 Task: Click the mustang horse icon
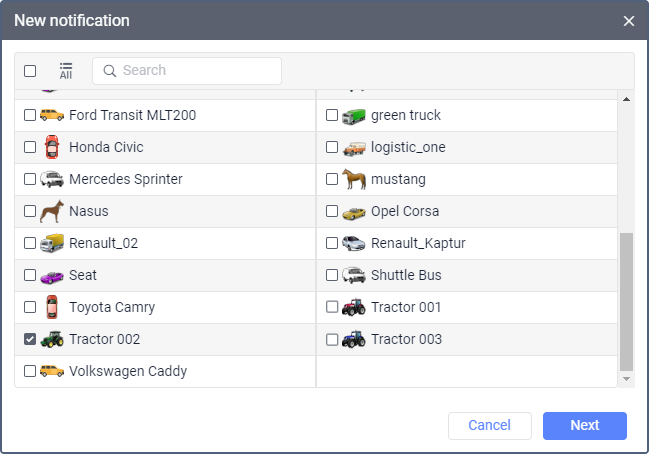pos(354,179)
